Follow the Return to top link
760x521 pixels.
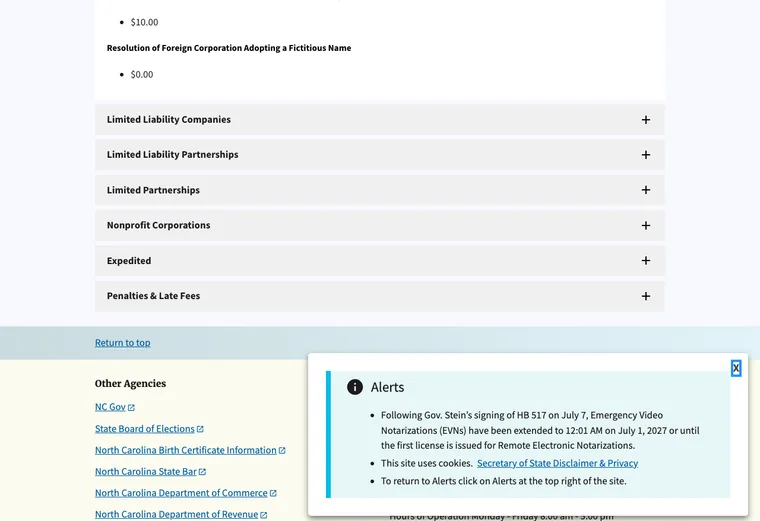tap(123, 343)
